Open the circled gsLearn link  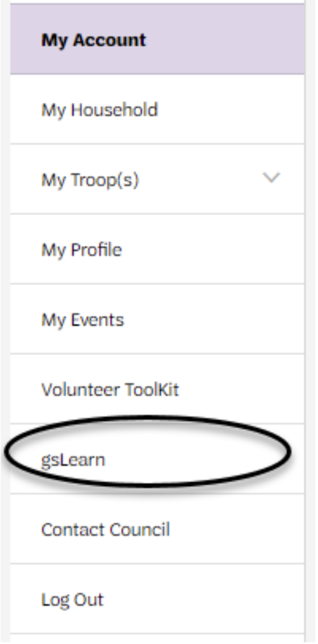pyautogui.click(x=73, y=460)
